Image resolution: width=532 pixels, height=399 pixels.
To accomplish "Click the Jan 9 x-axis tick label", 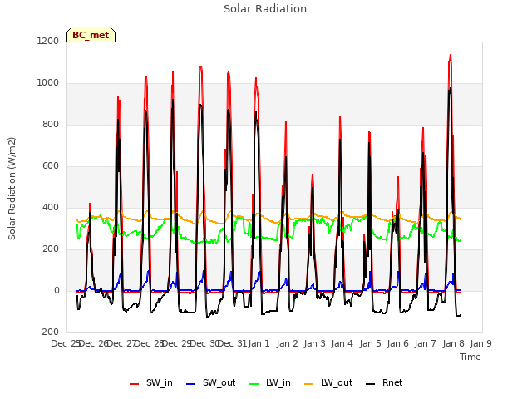I will (x=480, y=343).
